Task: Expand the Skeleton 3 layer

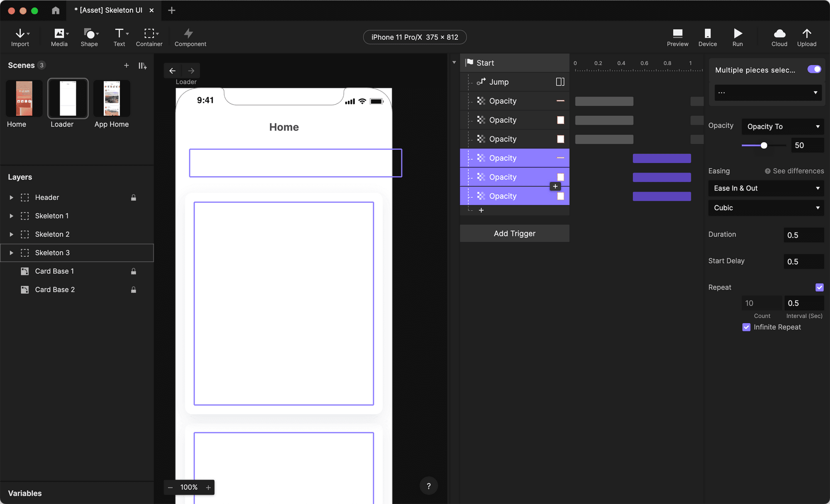Action: (11, 253)
